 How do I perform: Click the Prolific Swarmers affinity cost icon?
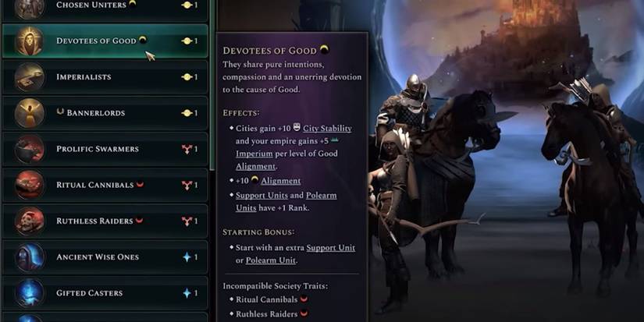tap(187, 149)
